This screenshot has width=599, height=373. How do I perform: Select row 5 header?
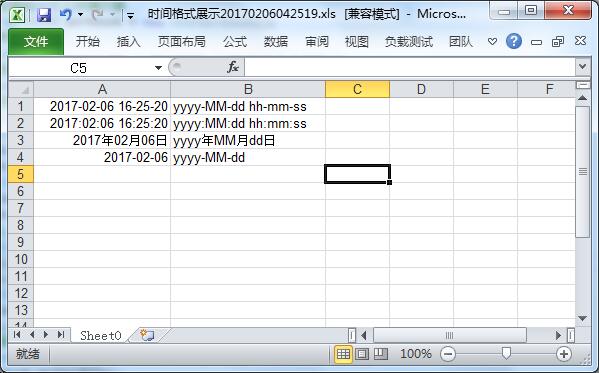point(21,174)
